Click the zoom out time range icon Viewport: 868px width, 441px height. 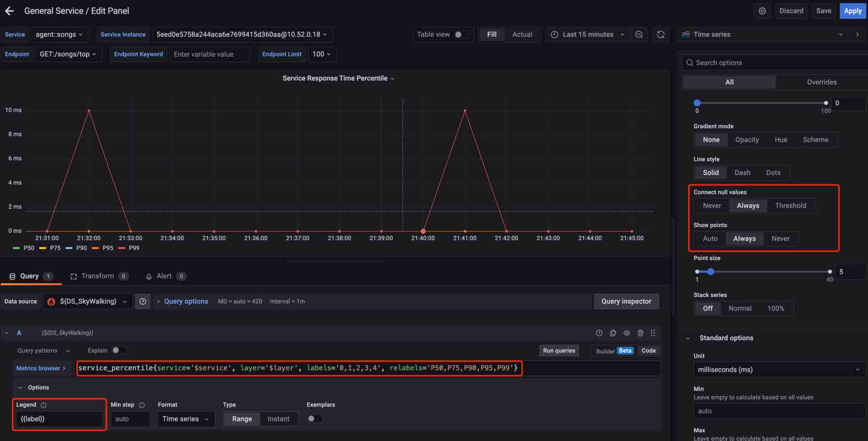pyautogui.click(x=639, y=34)
